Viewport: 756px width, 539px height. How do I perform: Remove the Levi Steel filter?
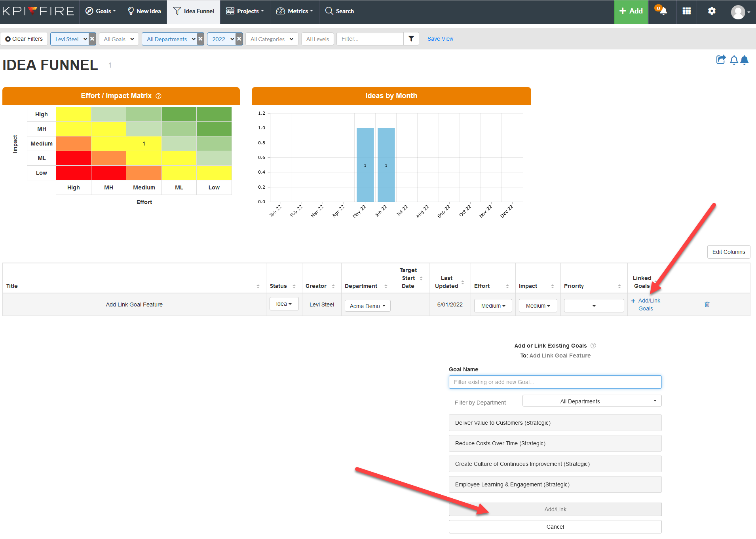click(92, 39)
